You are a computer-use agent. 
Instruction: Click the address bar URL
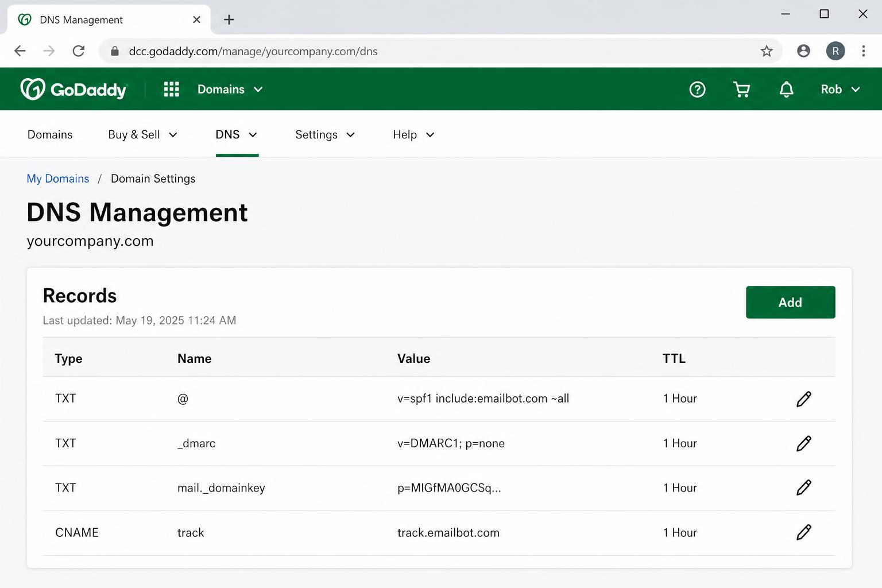[x=253, y=51]
